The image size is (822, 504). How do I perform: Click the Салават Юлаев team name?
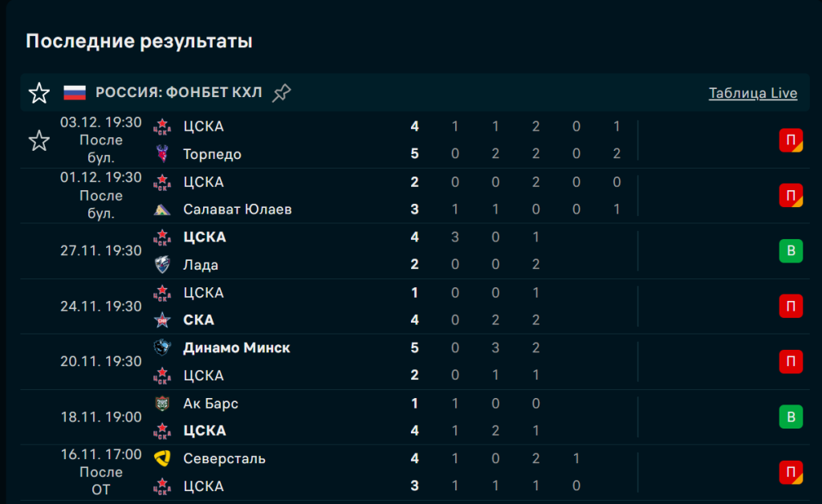(237, 209)
